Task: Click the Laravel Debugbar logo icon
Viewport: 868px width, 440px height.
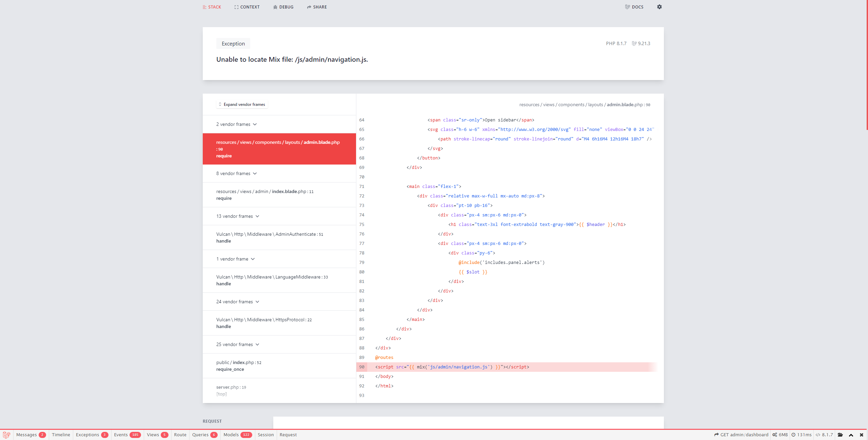Action: pyautogui.click(x=6, y=435)
